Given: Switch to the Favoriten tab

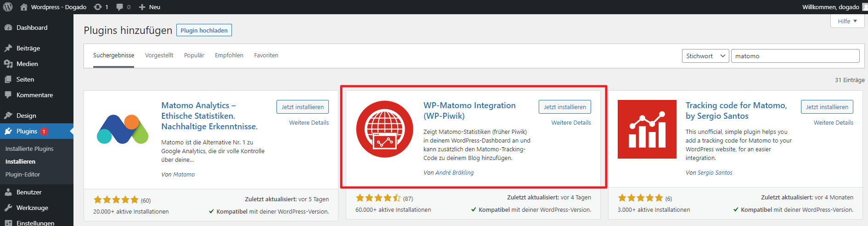Looking at the screenshot, I should pyautogui.click(x=266, y=55).
